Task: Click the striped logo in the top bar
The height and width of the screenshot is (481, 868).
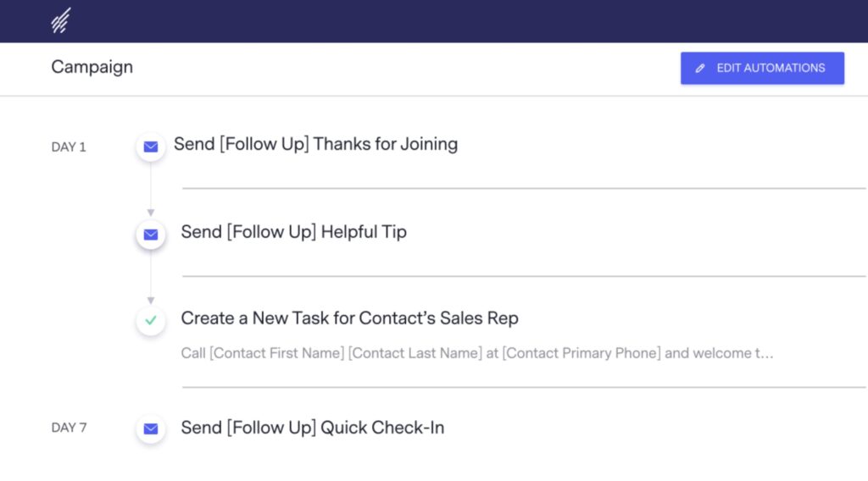Action: pyautogui.click(x=60, y=21)
